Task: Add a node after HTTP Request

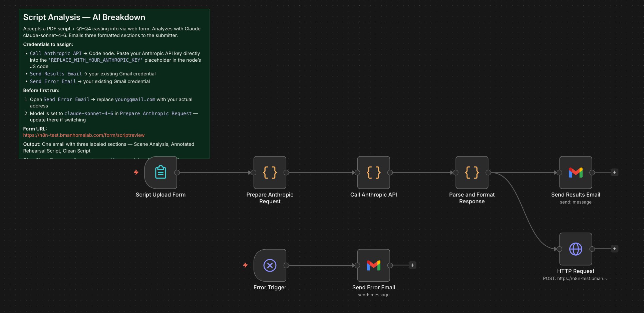Action: click(615, 249)
